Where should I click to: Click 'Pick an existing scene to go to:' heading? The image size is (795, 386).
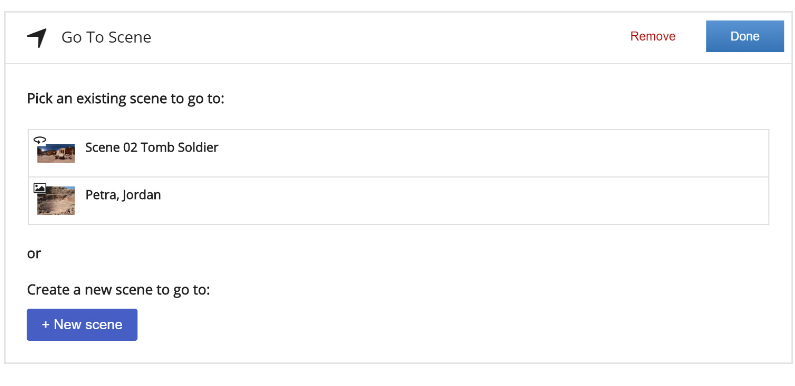click(x=125, y=98)
